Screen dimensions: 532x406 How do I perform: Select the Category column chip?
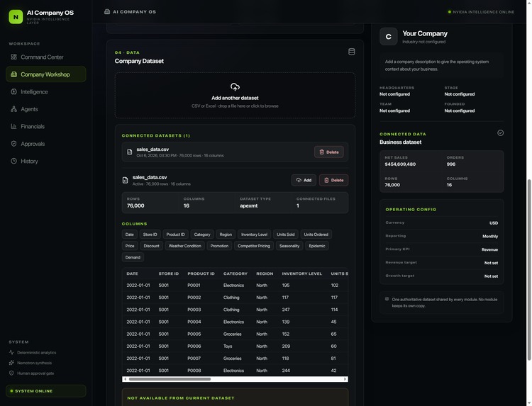[x=202, y=235]
